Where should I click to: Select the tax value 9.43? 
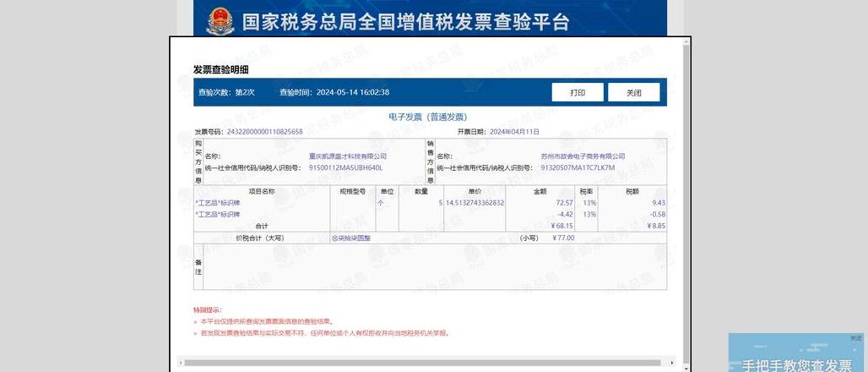pos(659,203)
